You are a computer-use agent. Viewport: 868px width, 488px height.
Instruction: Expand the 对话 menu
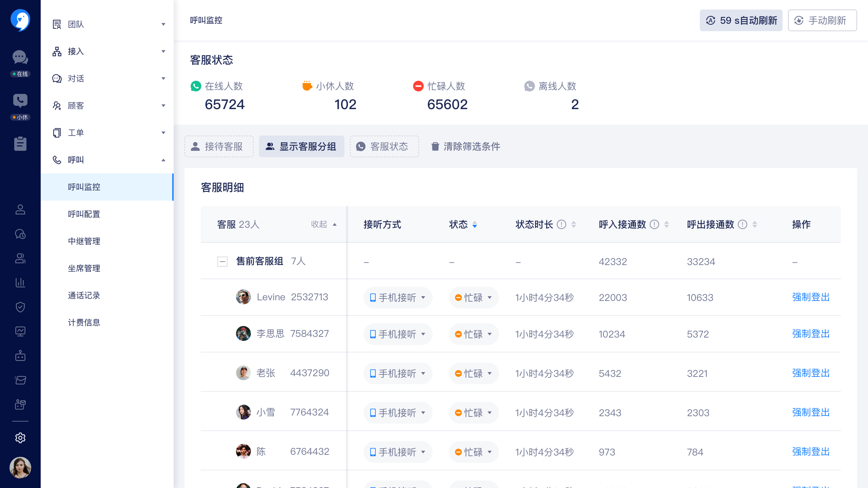(x=107, y=79)
